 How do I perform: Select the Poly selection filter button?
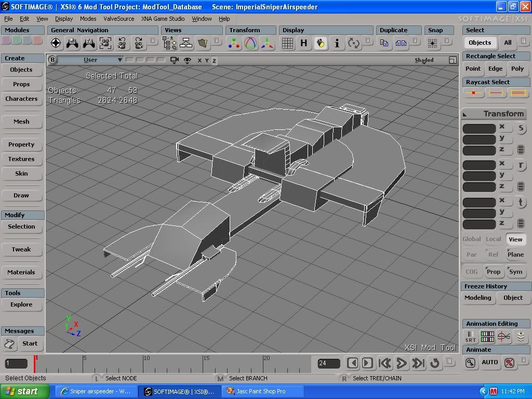517,69
